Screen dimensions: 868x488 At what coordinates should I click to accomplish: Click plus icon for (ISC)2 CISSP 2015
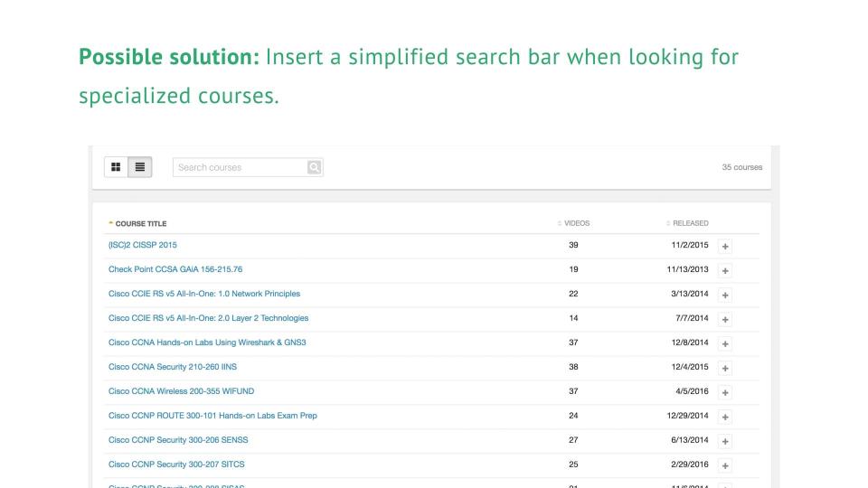coord(725,246)
